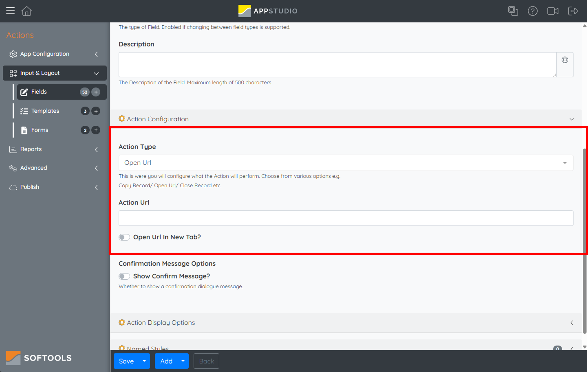Click the Back button
Image resolution: width=588 pixels, height=372 pixels.
pos(206,361)
